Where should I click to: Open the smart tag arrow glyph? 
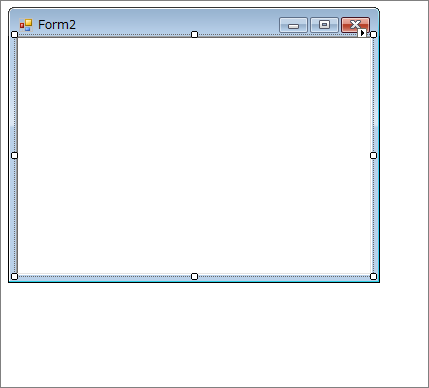362,33
